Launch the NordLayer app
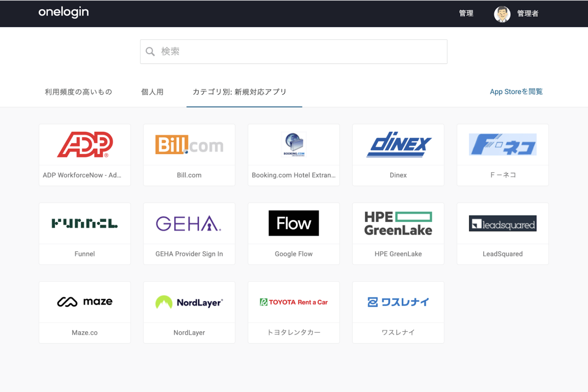This screenshot has height=392, width=588. click(189, 312)
